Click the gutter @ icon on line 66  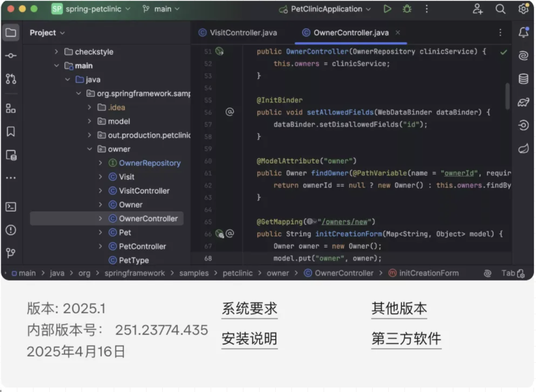click(230, 233)
